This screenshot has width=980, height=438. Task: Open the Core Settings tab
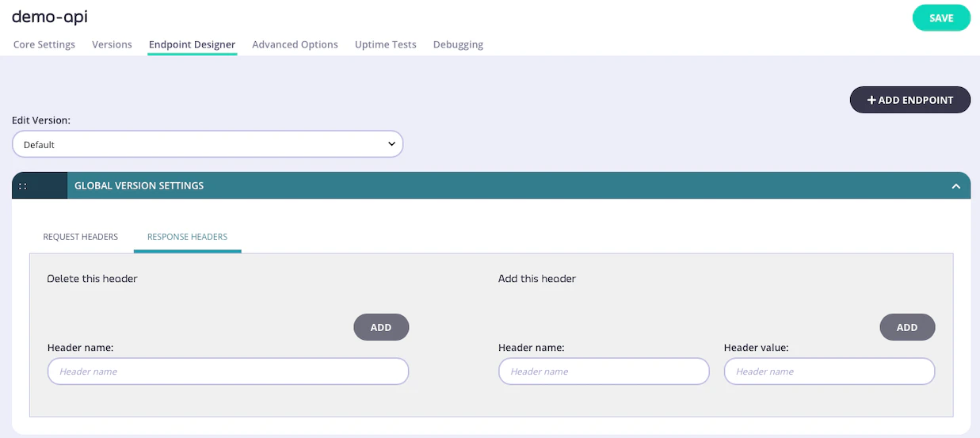click(x=44, y=44)
